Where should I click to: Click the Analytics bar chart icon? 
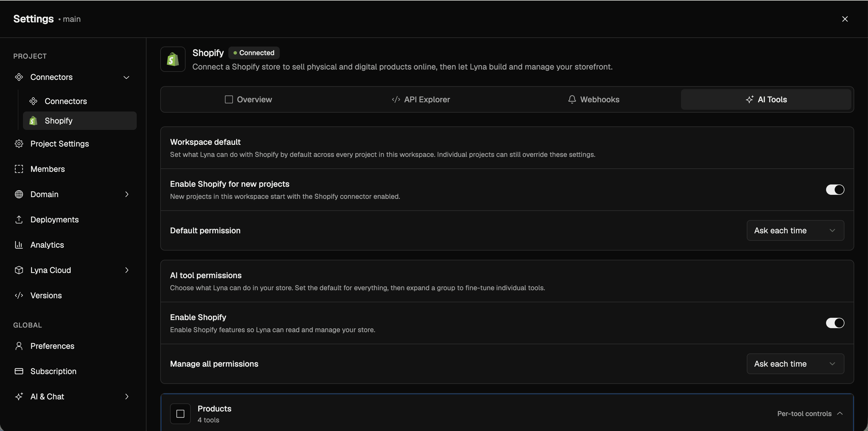click(x=19, y=245)
